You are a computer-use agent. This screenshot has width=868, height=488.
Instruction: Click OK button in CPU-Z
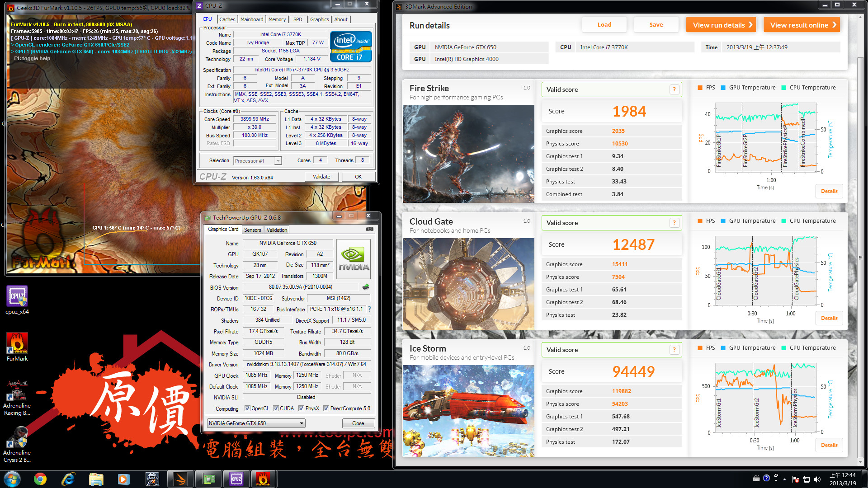[358, 177]
